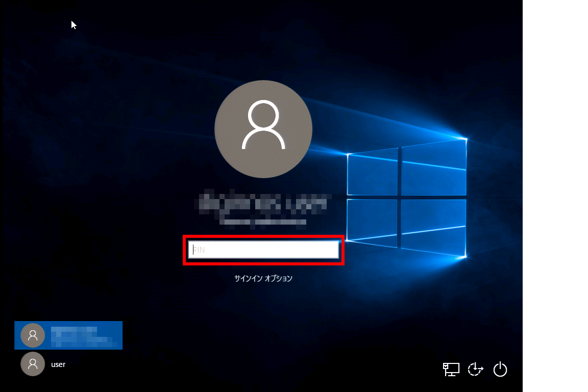This screenshot has height=392, width=588.
Task: Click the avatar of the highlighted account
Action: (33, 335)
